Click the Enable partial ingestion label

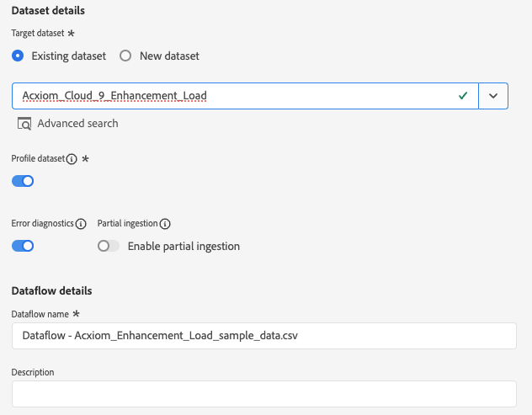coord(184,247)
